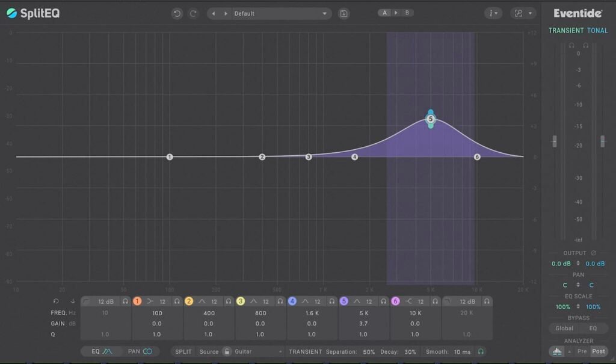Change band 6 high-shelf filter type
Screen dimensions: 616x364
pos(408,301)
